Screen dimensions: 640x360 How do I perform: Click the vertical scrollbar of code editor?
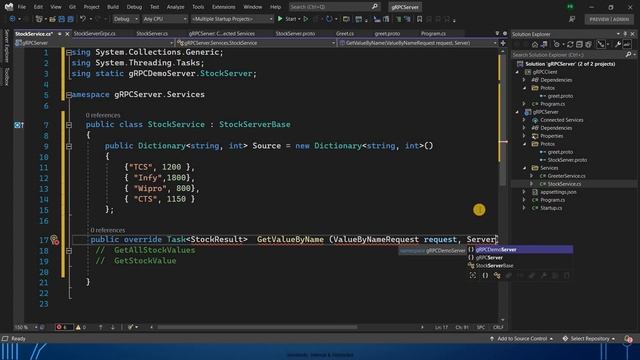(502, 121)
